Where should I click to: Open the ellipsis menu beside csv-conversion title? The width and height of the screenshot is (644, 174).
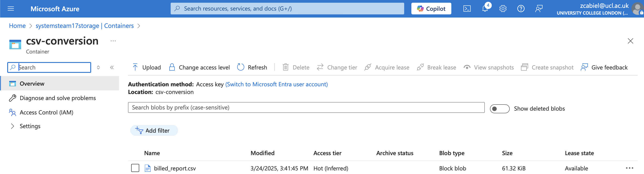tap(113, 41)
